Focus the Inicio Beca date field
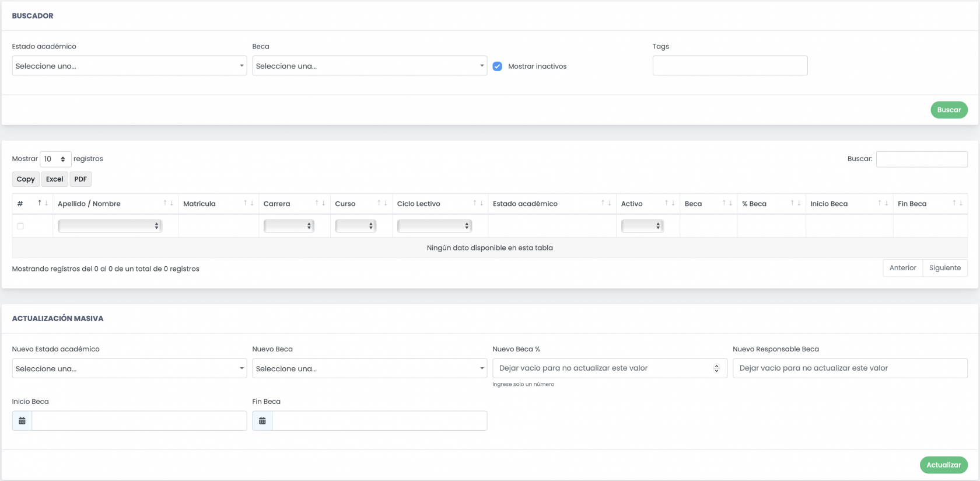Viewport: 980px width, 481px height. [139, 421]
